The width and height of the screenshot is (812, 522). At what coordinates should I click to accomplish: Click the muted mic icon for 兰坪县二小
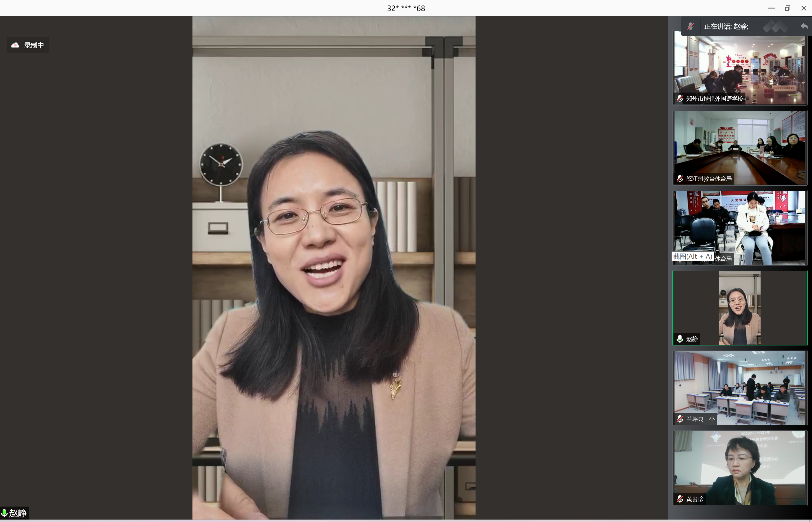pyautogui.click(x=680, y=419)
